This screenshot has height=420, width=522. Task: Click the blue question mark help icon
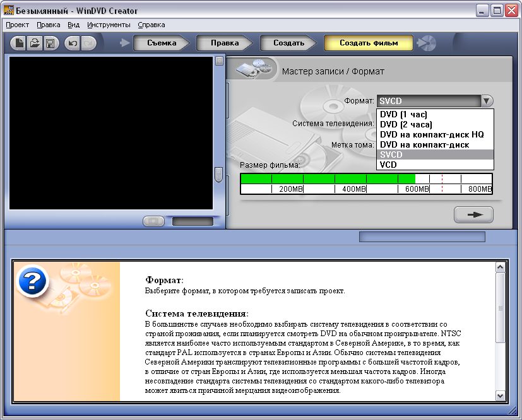pos(33,281)
